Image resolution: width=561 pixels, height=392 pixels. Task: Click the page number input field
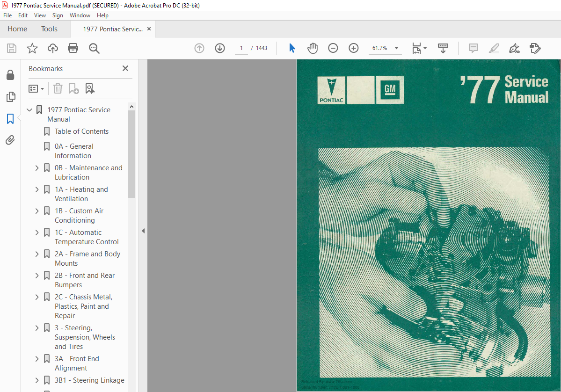241,48
